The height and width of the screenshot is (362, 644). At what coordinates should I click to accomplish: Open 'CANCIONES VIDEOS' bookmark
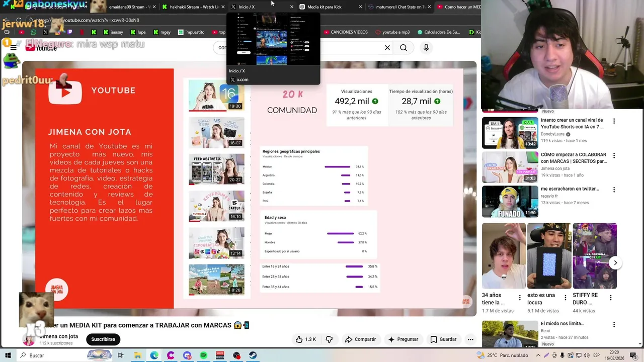tap(346, 32)
